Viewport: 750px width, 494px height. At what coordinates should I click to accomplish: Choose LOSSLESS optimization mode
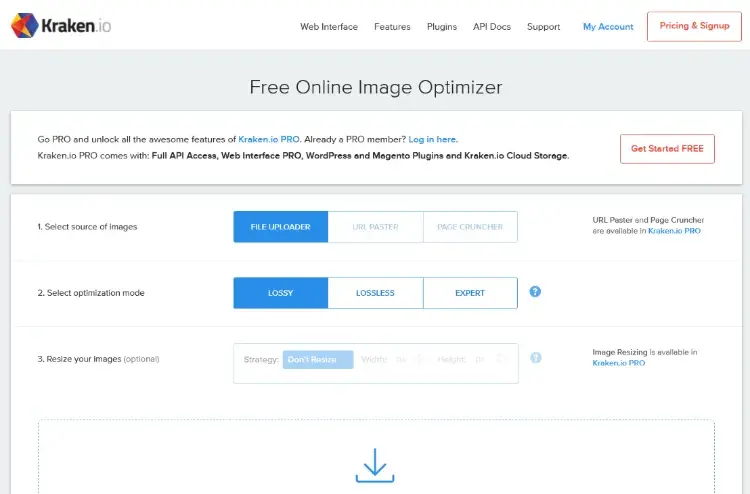pos(375,293)
